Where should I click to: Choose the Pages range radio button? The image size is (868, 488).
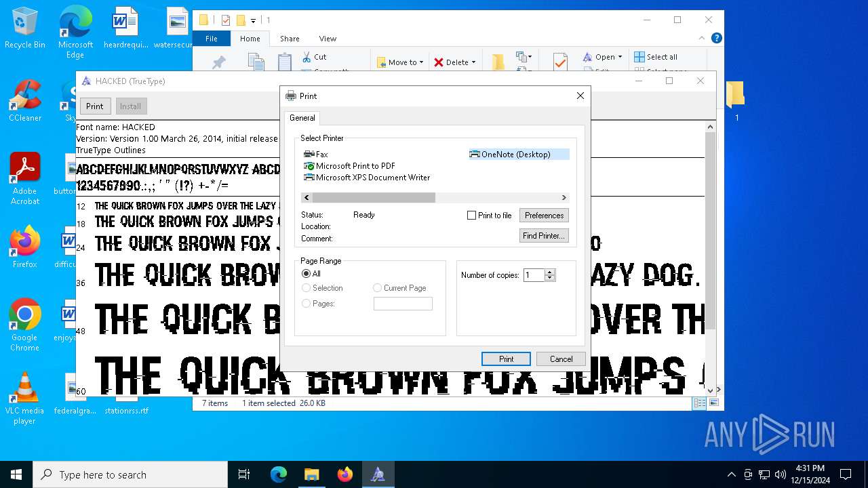tap(307, 304)
